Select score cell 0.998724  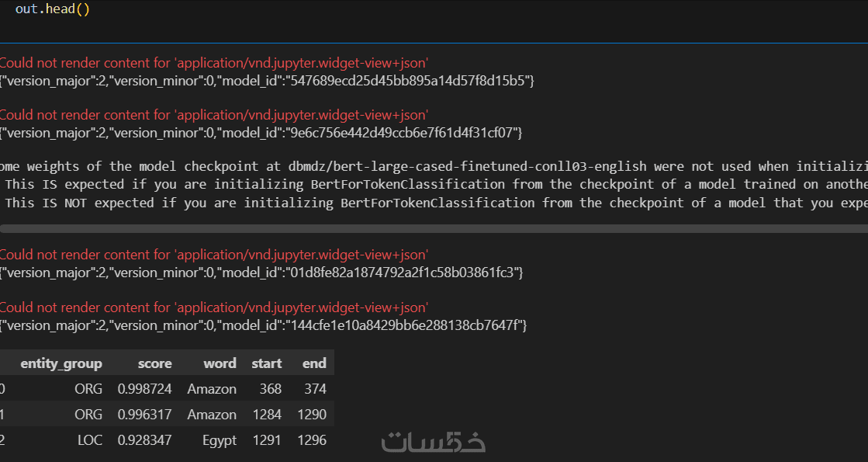[x=145, y=389]
